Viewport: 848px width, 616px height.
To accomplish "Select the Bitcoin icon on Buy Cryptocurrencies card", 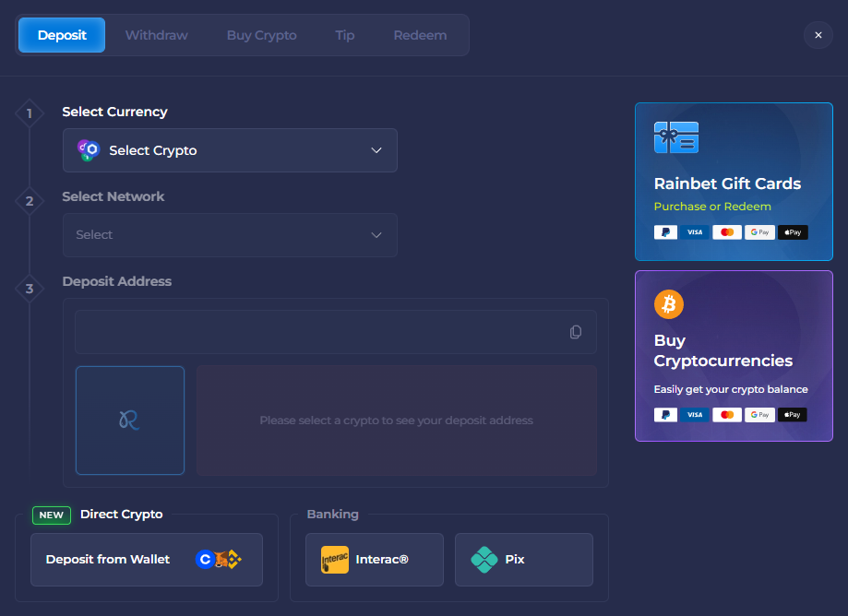I will (667, 304).
